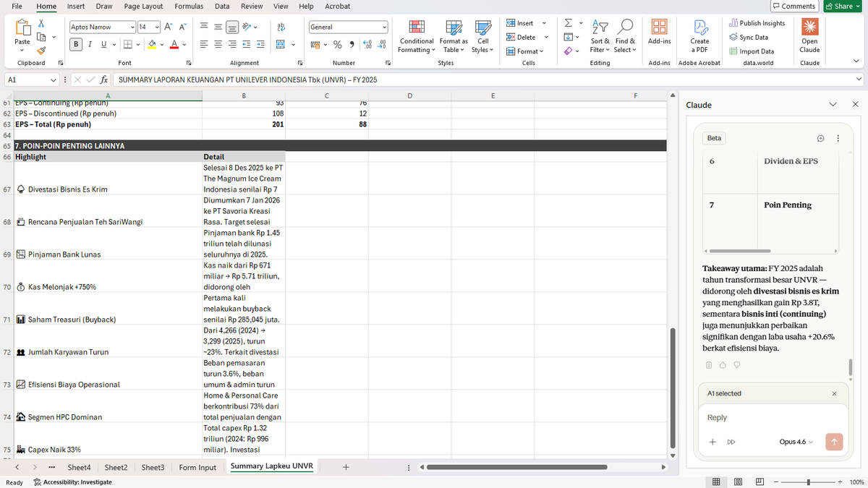
Task: Open Sort & Filter dropdown
Action: [600, 36]
